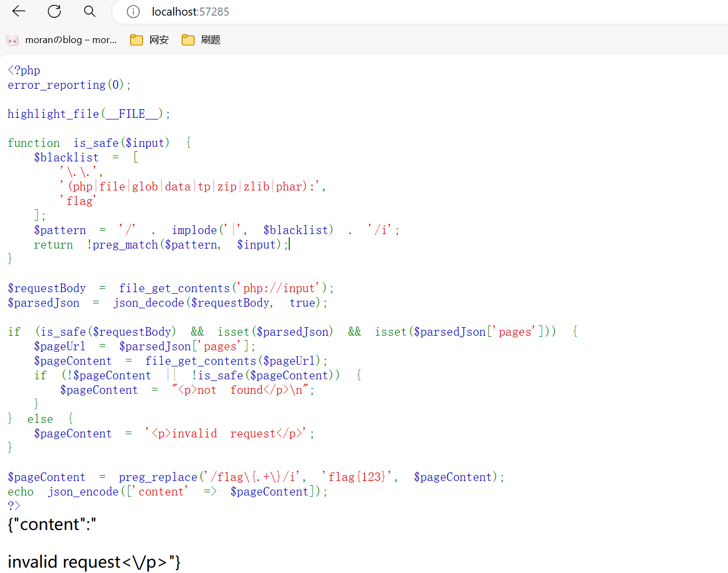The height and width of the screenshot is (573, 728).
Task: Click the preg_replace flag{123} line
Action: click(x=256, y=477)
